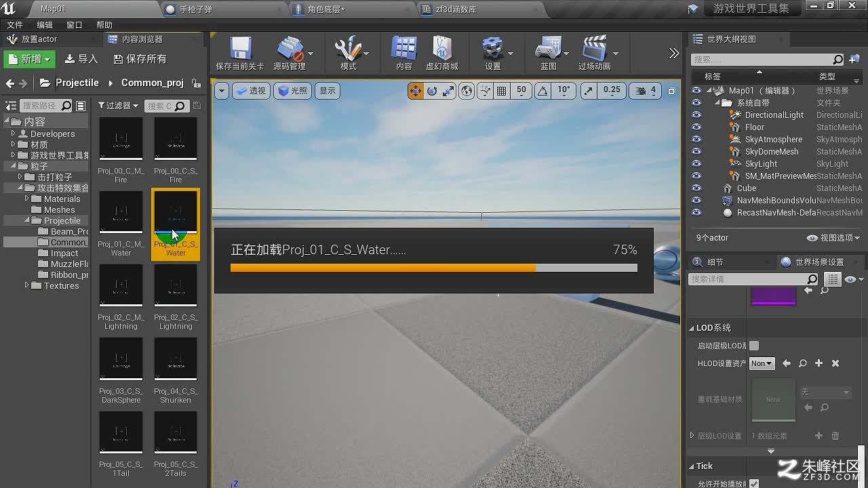Open grid snap value 50 dropdown
This screenshot has height=488, width=868.
(x=521, y=90)
